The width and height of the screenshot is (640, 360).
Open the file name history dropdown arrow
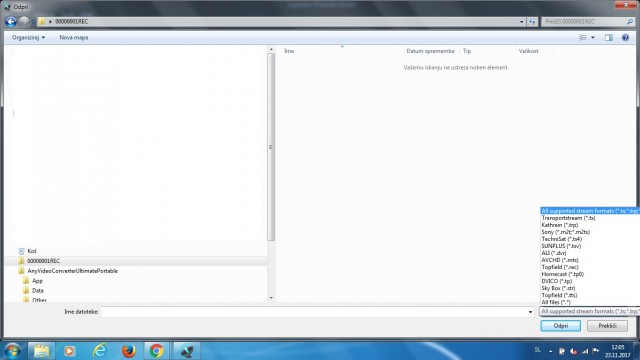[530, 312]
